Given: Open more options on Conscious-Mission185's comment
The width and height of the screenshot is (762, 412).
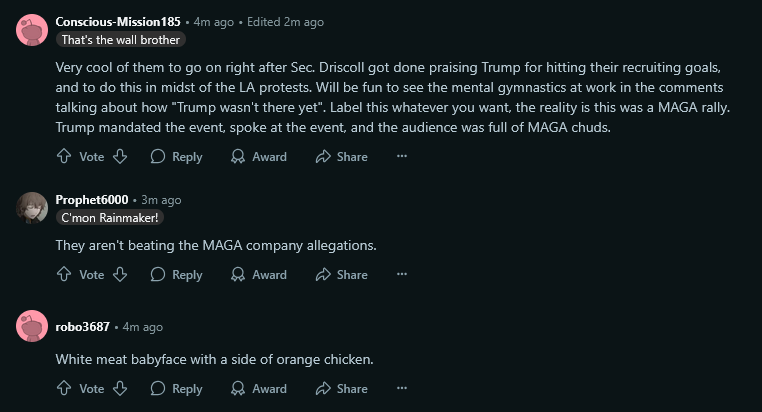Looking at the screenshot, I should pos(402,157).
